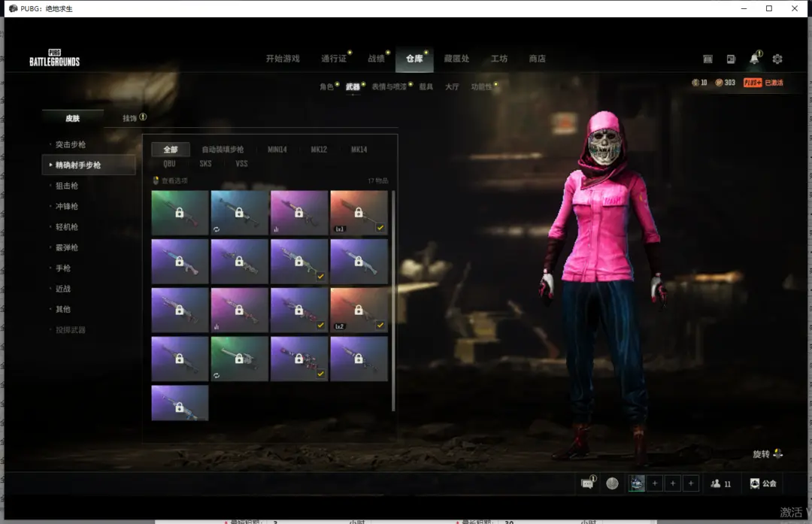Click the refresh icon on the blue skin tile
The width and height of the screenshot is (812, 524).
217,229
